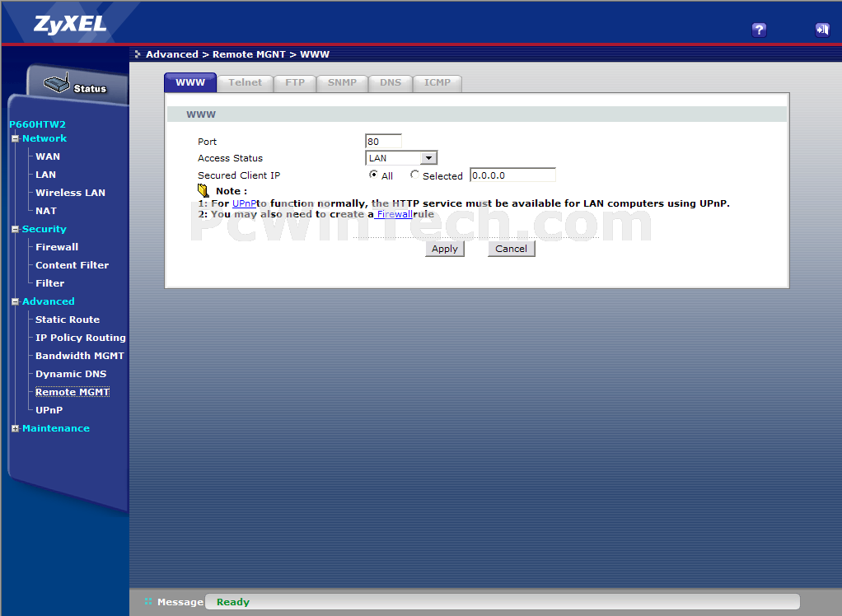
Task: Click the breadcrumb Advanced > Remote MGNT > WWW
Action: pyautogui.click(x=237, y=54)
